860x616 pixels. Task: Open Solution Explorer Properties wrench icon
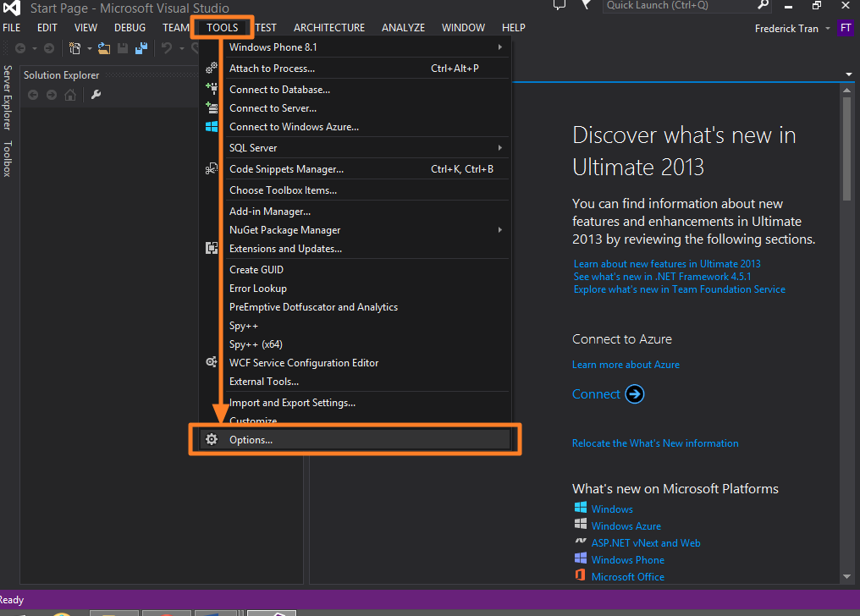coord(96,95)
